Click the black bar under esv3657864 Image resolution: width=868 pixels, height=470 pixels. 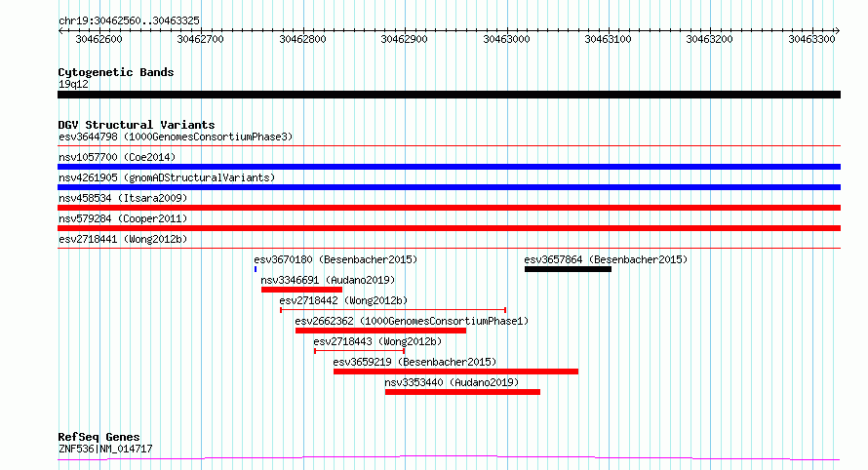[568, 269]
